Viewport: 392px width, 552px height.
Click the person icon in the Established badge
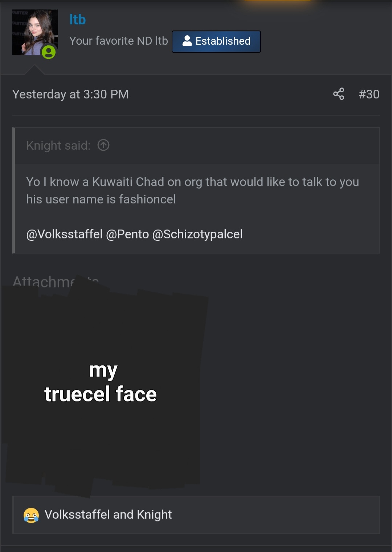(x=187, y=41)
